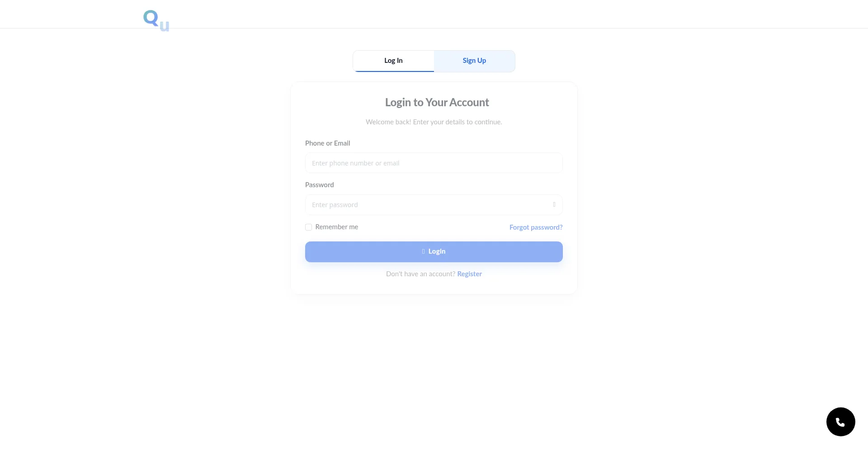Screen dimensions: 868x449
Task: Switch to the Sign Up tab
Action: tap(474, 61)
